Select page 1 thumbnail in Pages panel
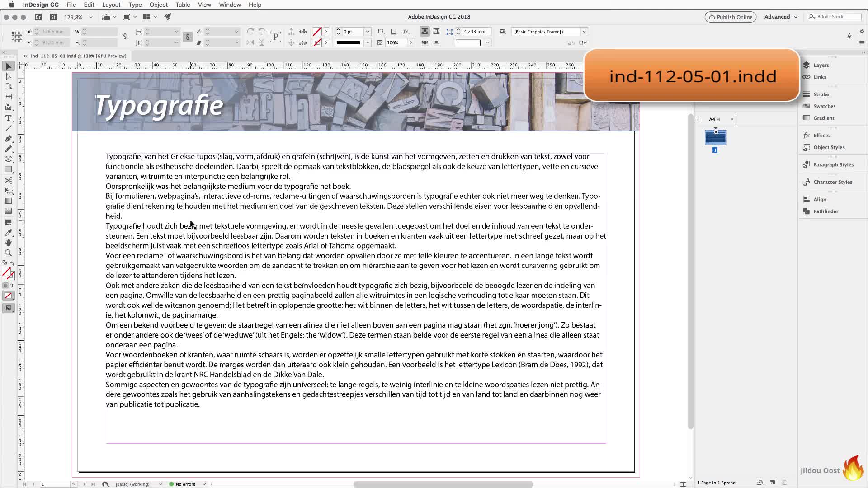 click(715, 137)
